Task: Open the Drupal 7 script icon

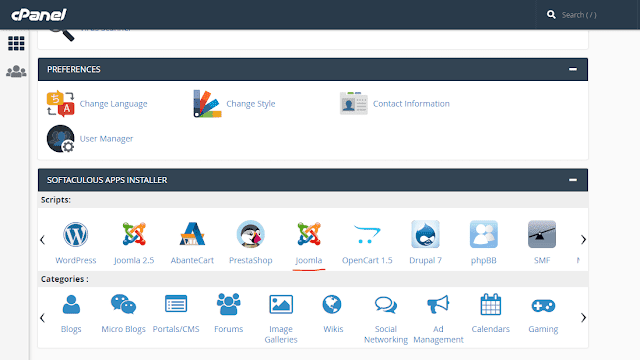Action: point(425,234)
